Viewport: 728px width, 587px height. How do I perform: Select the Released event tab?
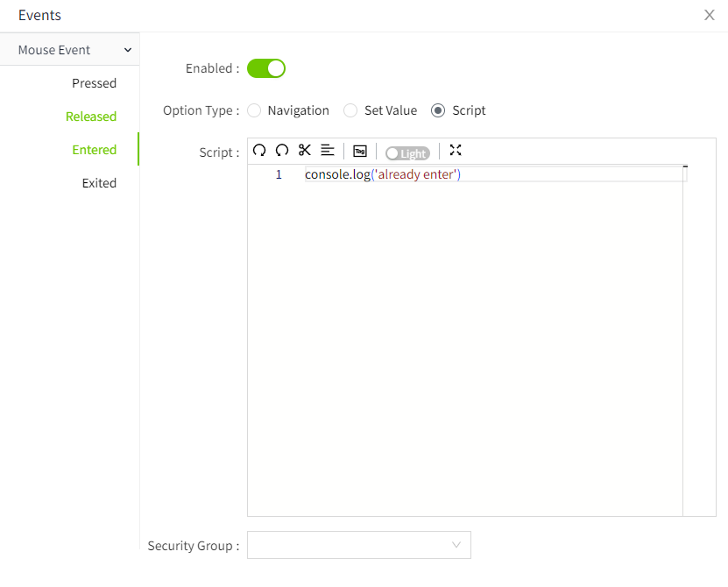(91, 117)
